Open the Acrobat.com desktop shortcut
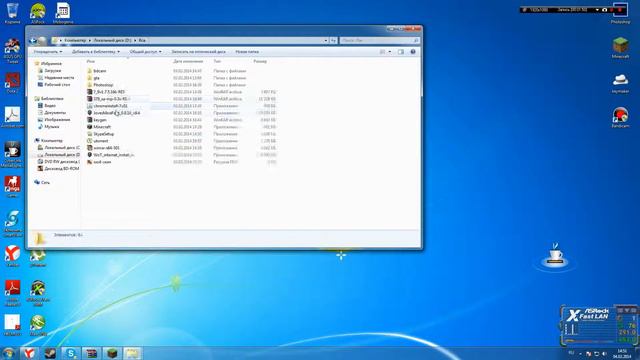 pyautogui.click(x=12, y=117)
